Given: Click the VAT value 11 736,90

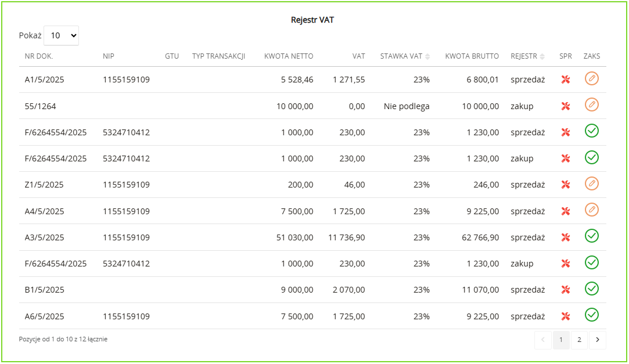Looking at the screenshot, I should (347, 237).
